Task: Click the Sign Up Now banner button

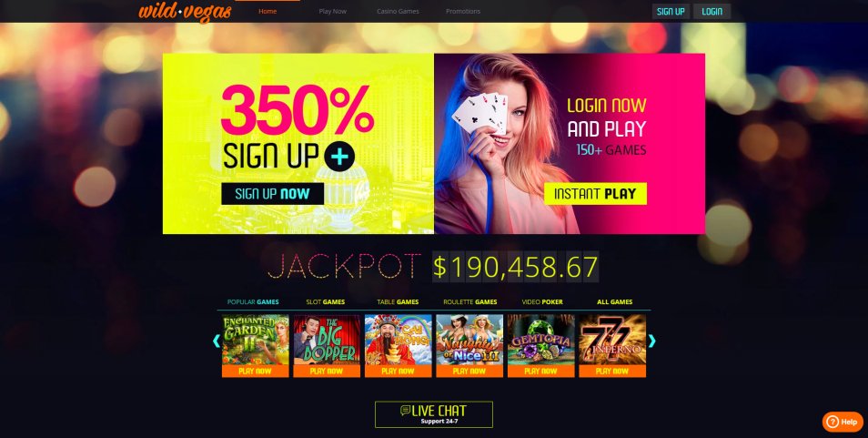Action: 272,194
